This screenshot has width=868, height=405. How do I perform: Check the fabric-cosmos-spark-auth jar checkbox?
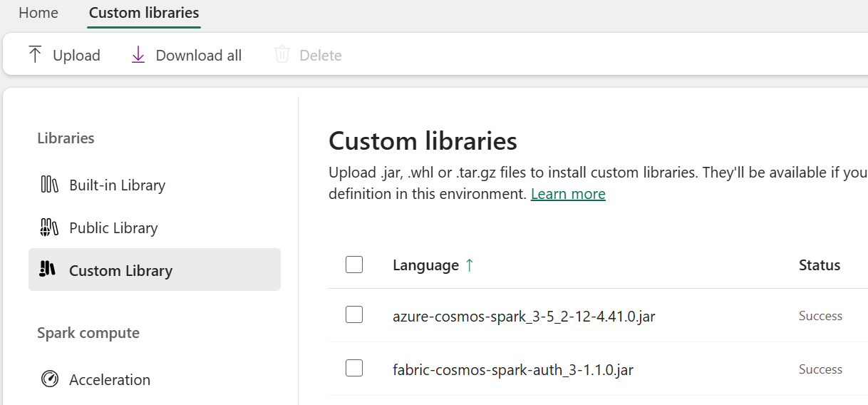354,369
